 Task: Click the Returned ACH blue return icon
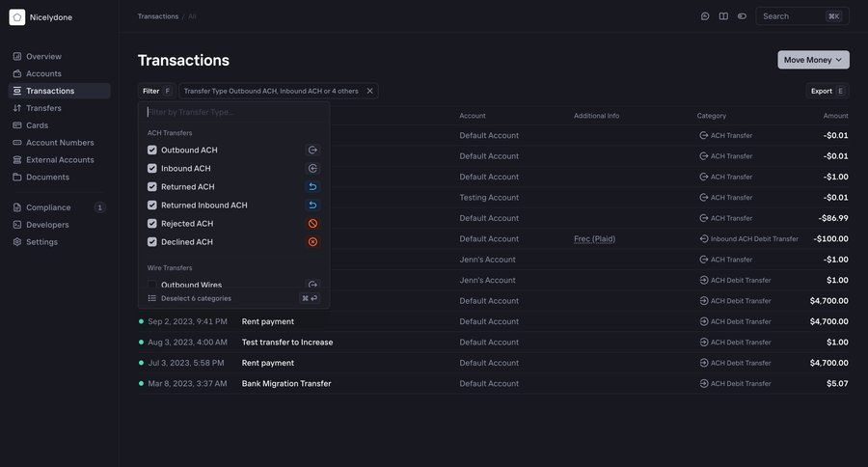pos(312,186)
